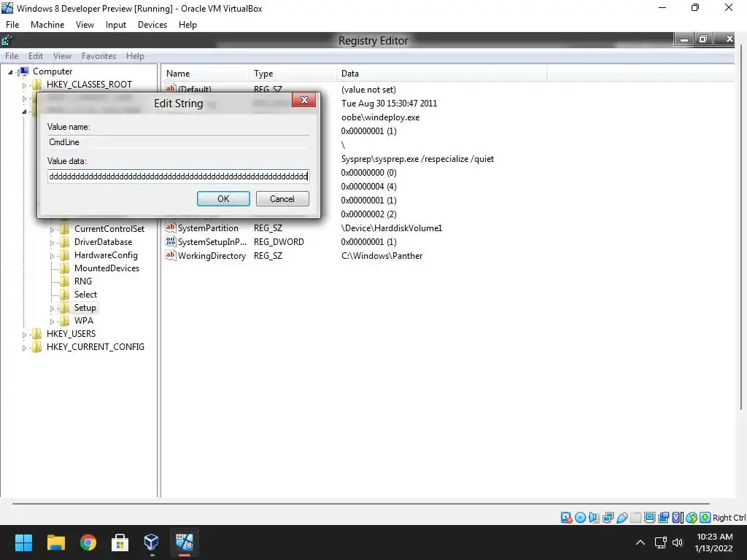Select the Select key label in the tree
This screenshot has width=747, height=560.
coord(85,295)
